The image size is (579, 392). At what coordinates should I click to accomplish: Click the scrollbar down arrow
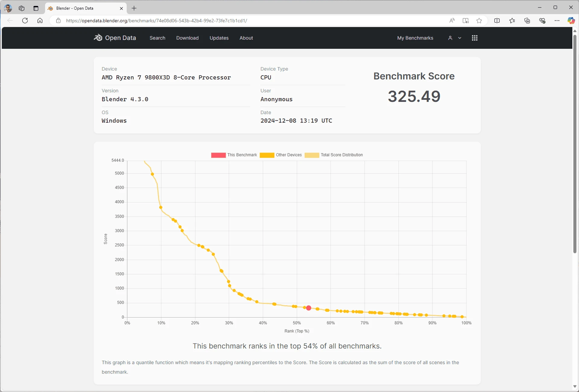[575, 386]
